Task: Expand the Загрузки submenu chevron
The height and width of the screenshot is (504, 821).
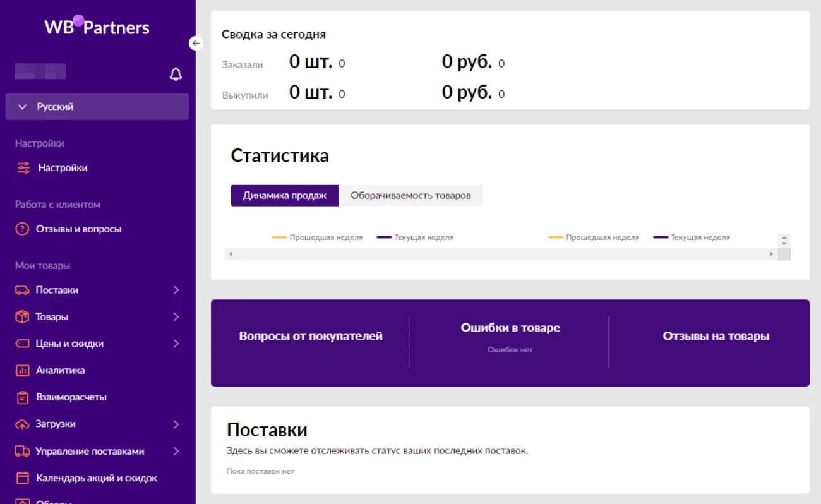Action: 176,424
